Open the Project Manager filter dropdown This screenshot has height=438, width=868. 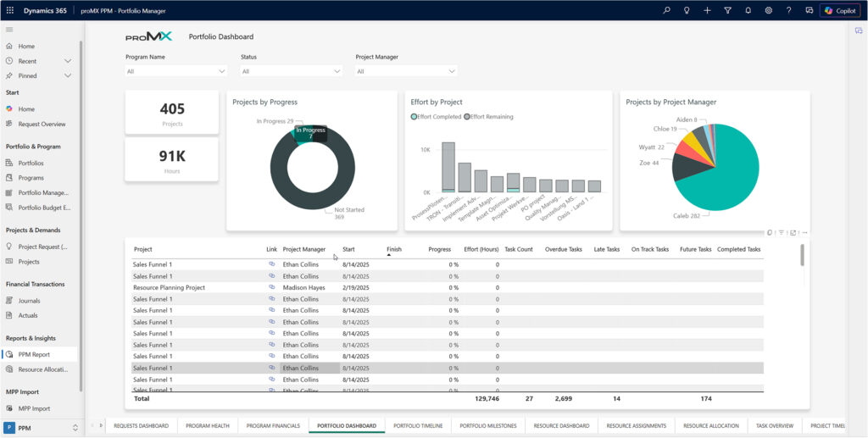[406, 72]
